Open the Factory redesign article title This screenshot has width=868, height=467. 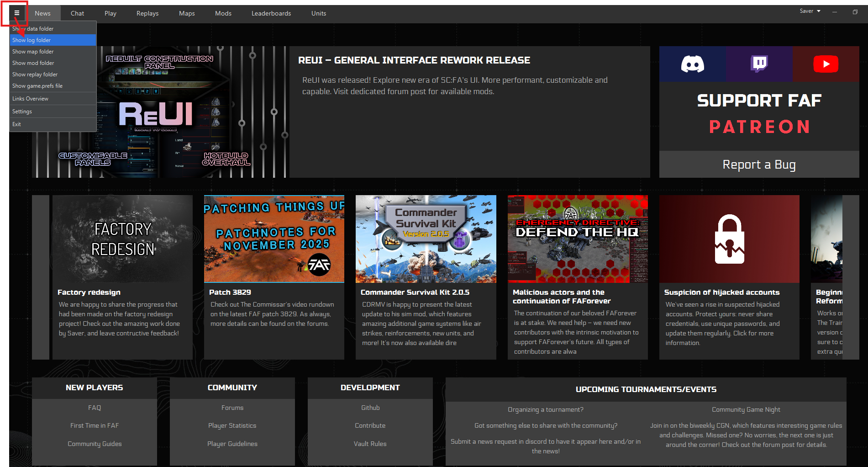pyautogui.click(x=89, y=292)
